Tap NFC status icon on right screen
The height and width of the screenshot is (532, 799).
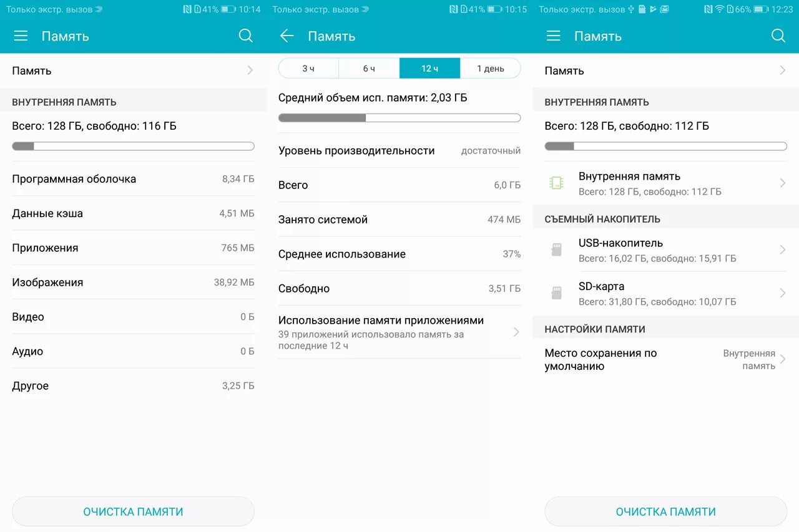click(x=708, y=9)
